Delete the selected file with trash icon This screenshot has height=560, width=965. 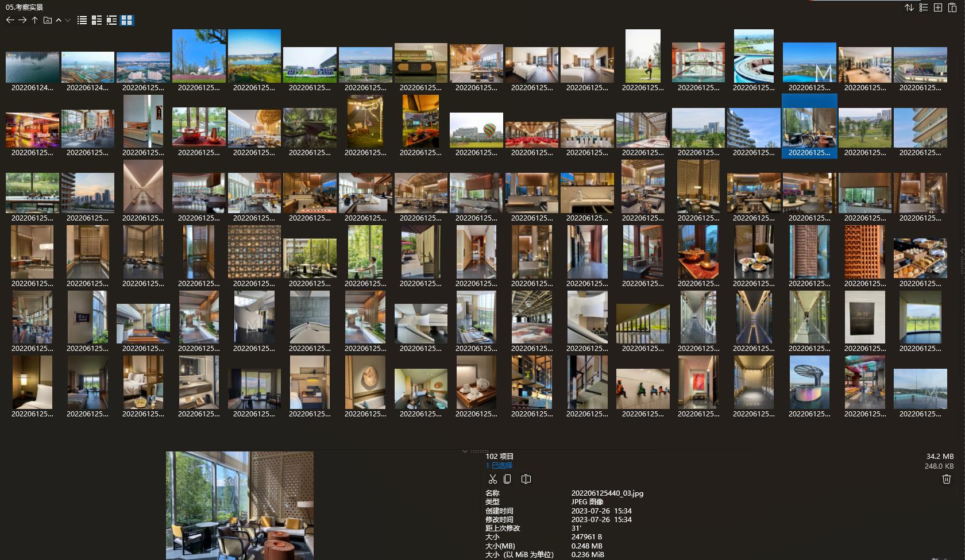point(947,479)
